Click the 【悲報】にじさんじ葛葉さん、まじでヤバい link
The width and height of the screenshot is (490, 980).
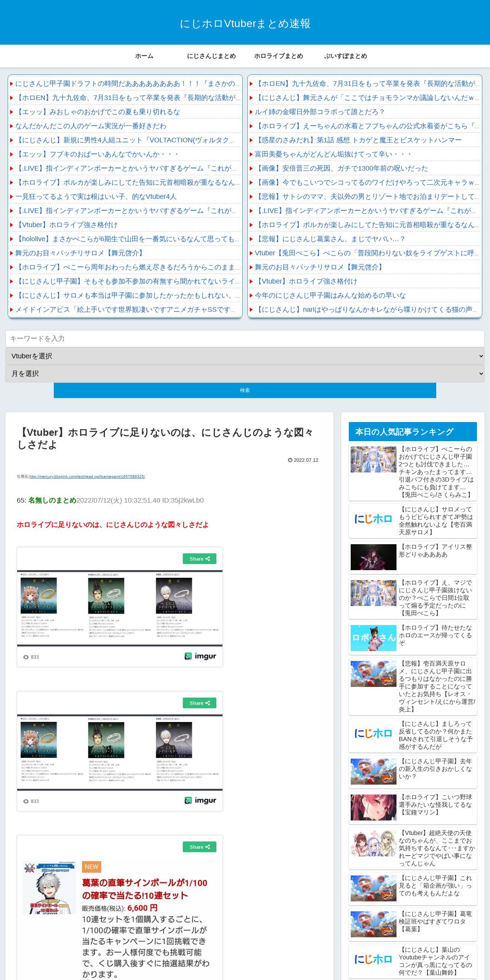[330, 239]
